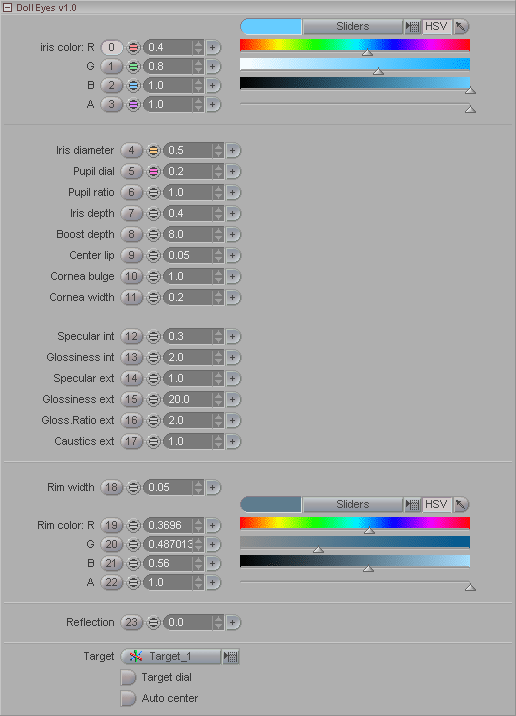
Task: Toggle the HSV mode button for iris color
Action: tap(436, 26)
